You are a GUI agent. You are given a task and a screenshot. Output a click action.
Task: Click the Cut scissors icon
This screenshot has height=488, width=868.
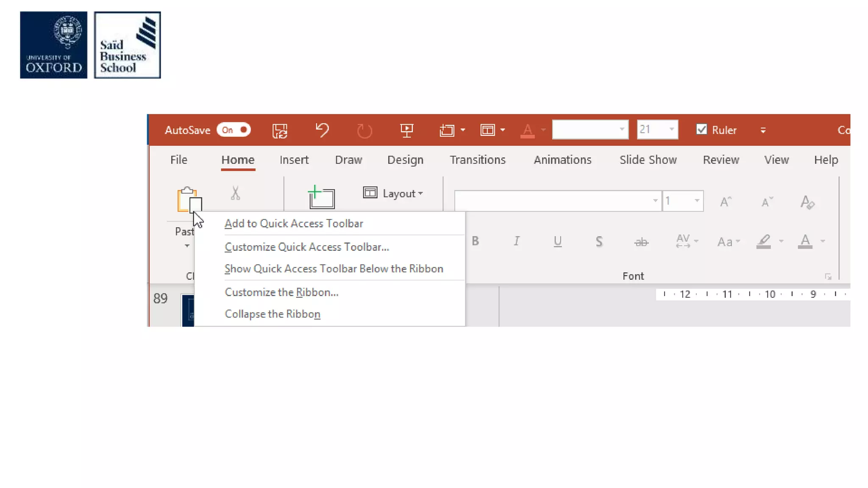[235, 193]
